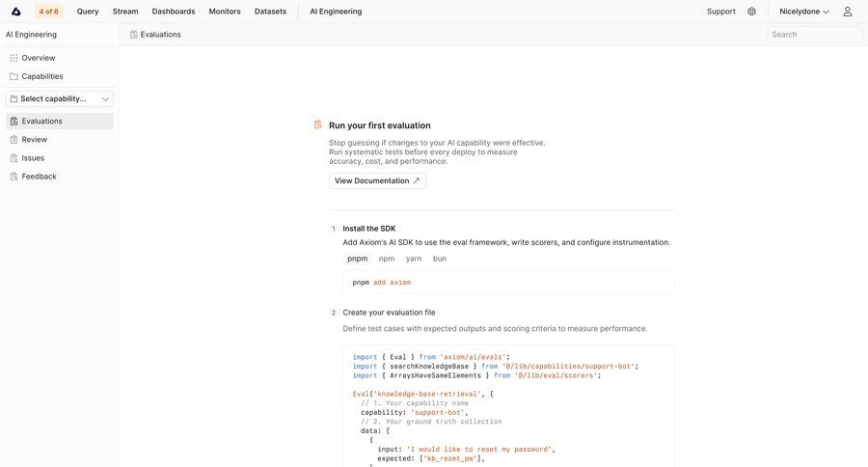Click the 'I would like to reset my password' string
The height and width of the screenshot is (467, 868).
(x=478, y=450)
